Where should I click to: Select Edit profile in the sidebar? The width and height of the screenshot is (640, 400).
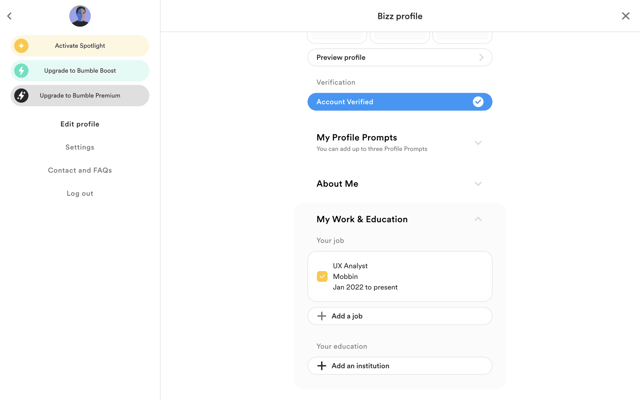80,124
